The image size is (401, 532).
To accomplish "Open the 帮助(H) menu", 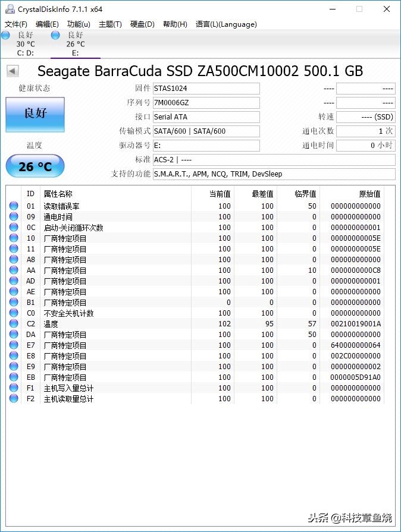I will tap(175, 24).
